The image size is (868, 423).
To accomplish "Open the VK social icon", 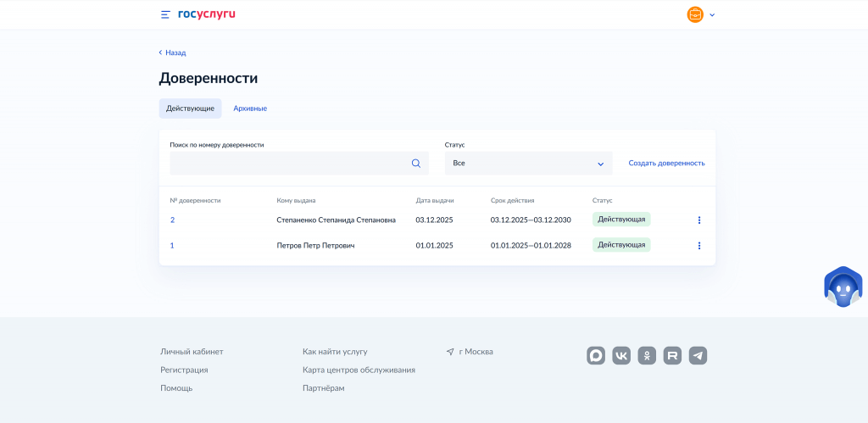I will click(621, 355).
